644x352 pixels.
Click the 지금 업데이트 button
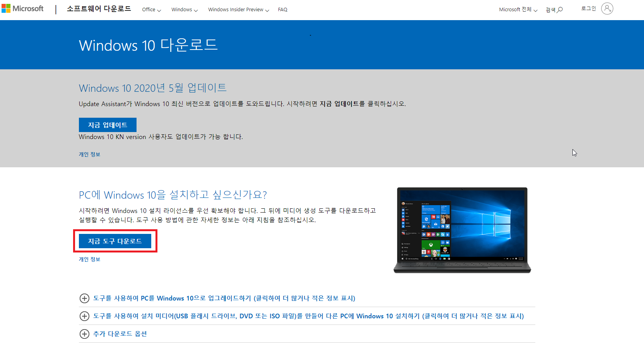pos(108,125)
